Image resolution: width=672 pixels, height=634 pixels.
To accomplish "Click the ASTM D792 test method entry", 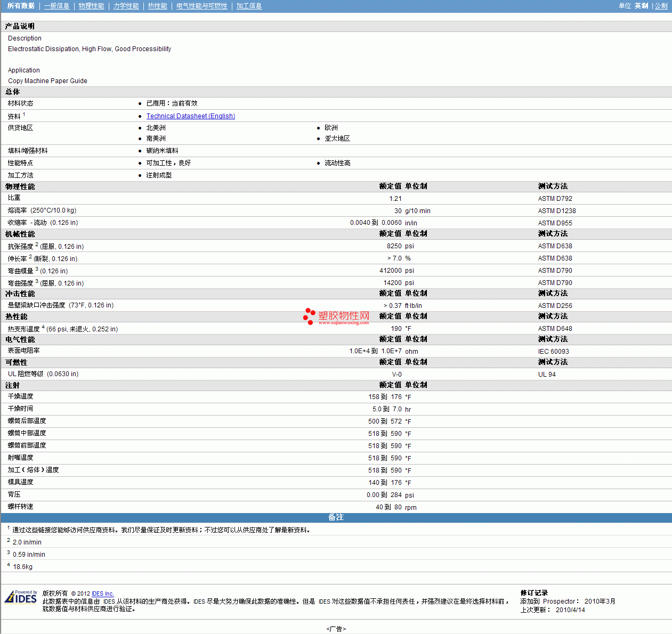I will (555, 199).
